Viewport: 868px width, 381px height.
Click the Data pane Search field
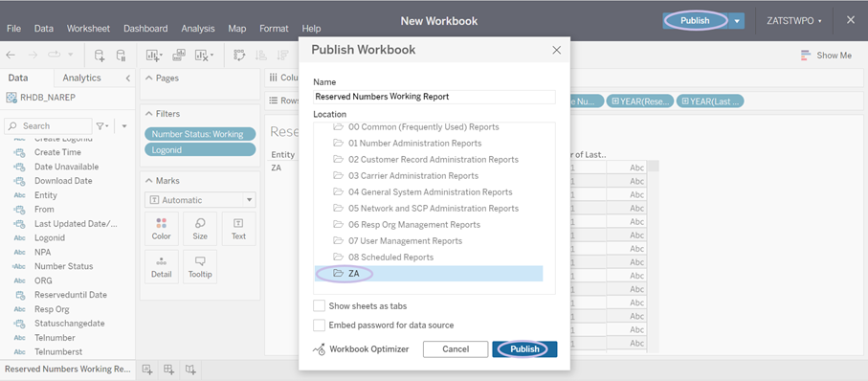[x=48, y=125]
